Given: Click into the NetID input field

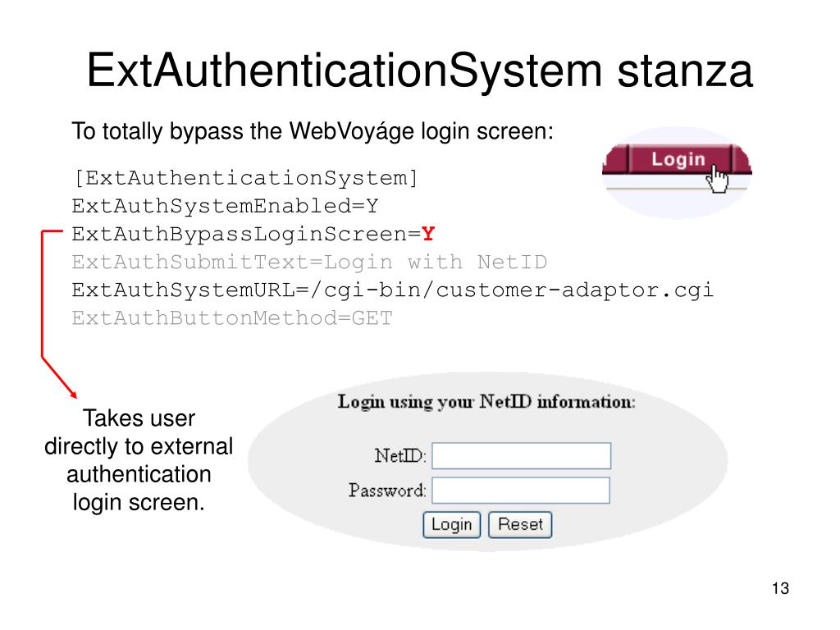Looking at the screenshot, I should [521, 455].
